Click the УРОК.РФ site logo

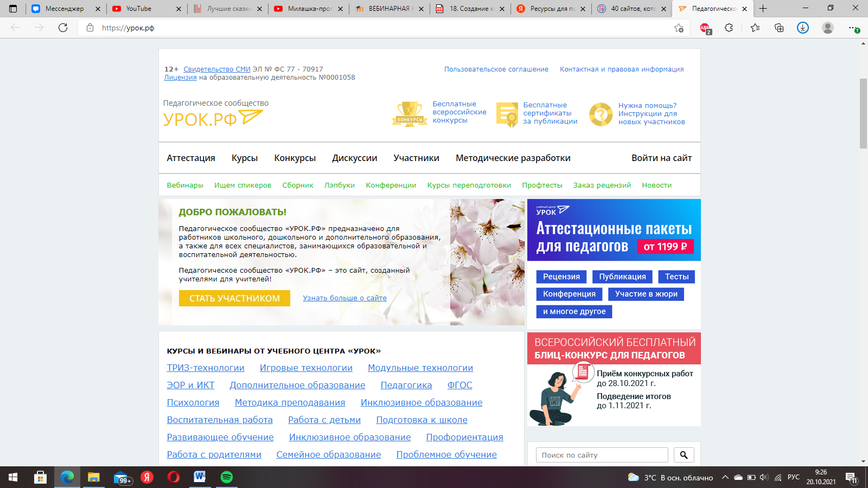click(213, 118)
